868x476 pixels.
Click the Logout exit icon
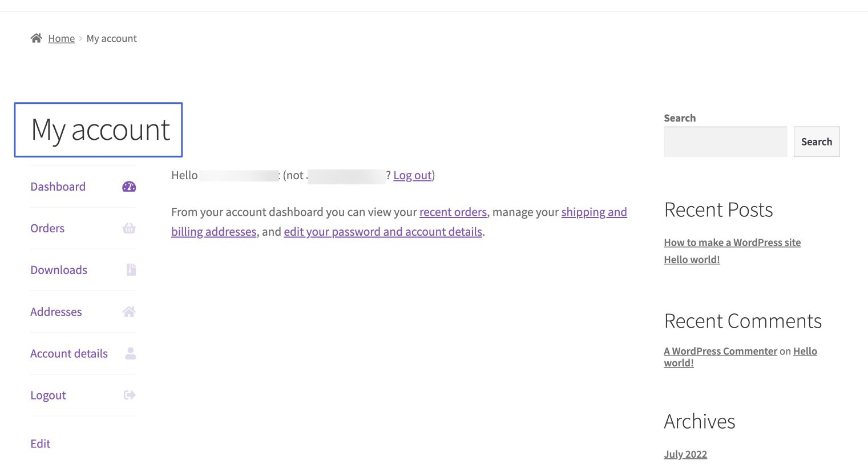pyautogui.click(x=129, y=394)
